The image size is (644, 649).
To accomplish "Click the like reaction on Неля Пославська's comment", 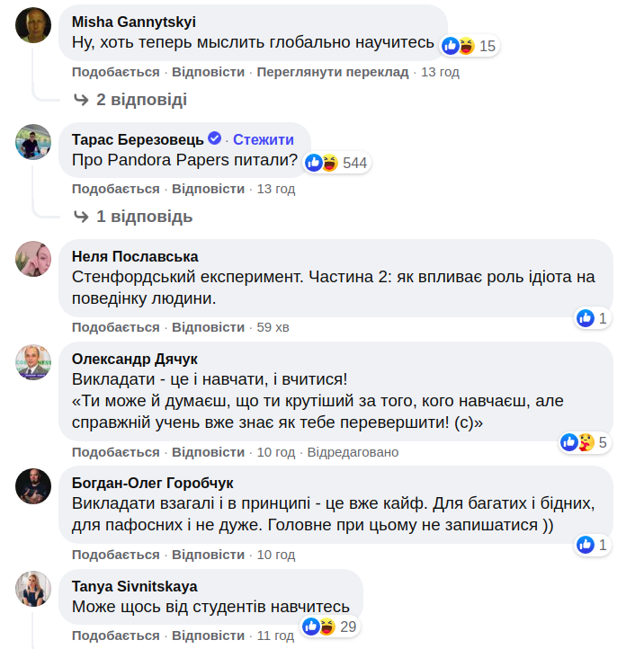I will (586, 318).
